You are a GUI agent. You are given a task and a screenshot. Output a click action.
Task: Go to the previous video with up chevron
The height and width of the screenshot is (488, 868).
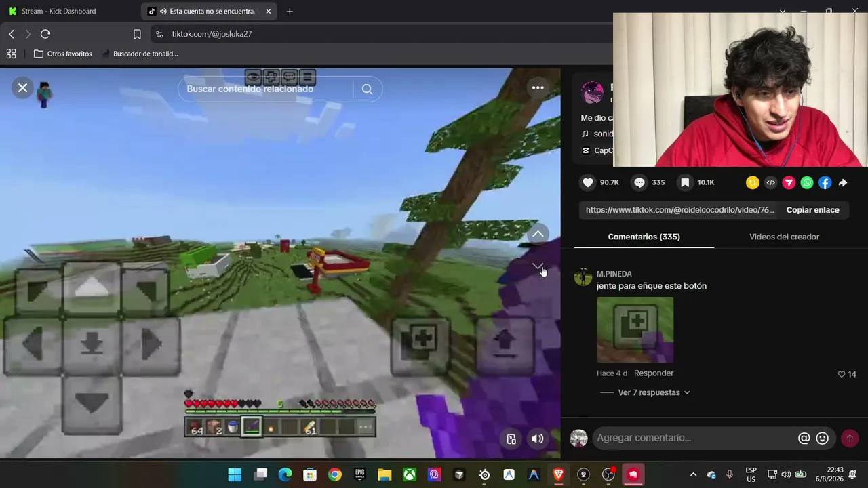(x=538, y=234)
